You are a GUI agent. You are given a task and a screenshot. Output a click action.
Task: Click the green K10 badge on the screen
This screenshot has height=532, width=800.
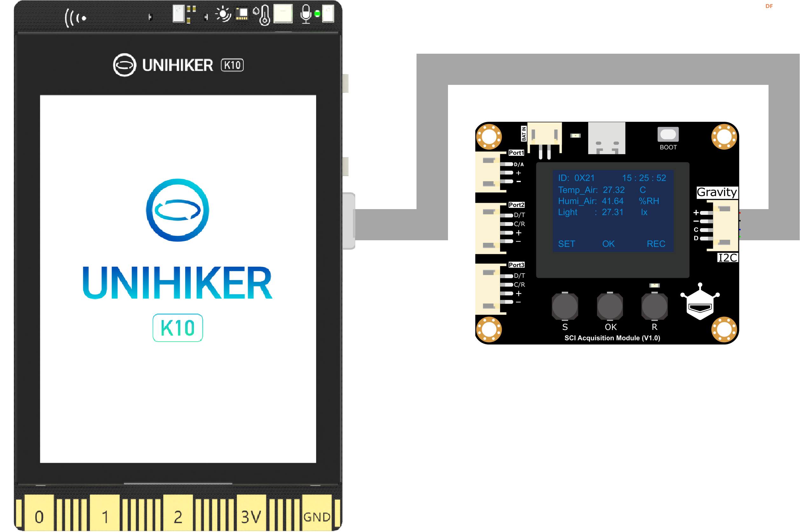[178, 328]
